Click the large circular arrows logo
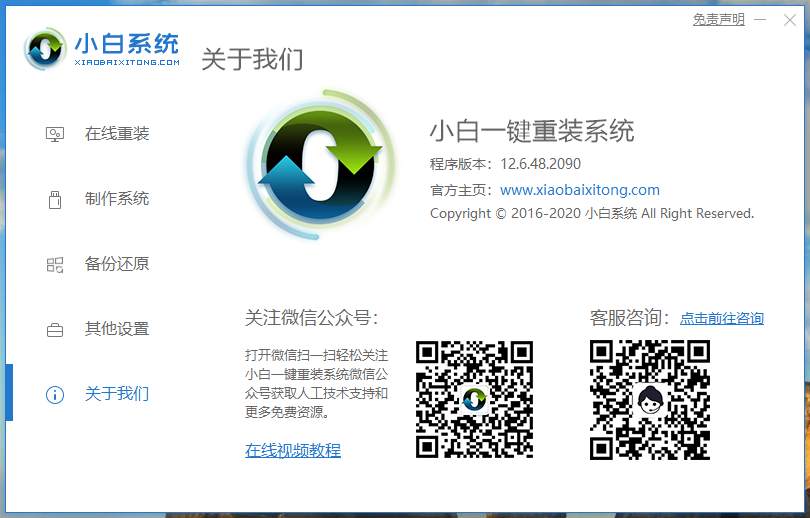This screenshot has height=518, width=810. 320,164
